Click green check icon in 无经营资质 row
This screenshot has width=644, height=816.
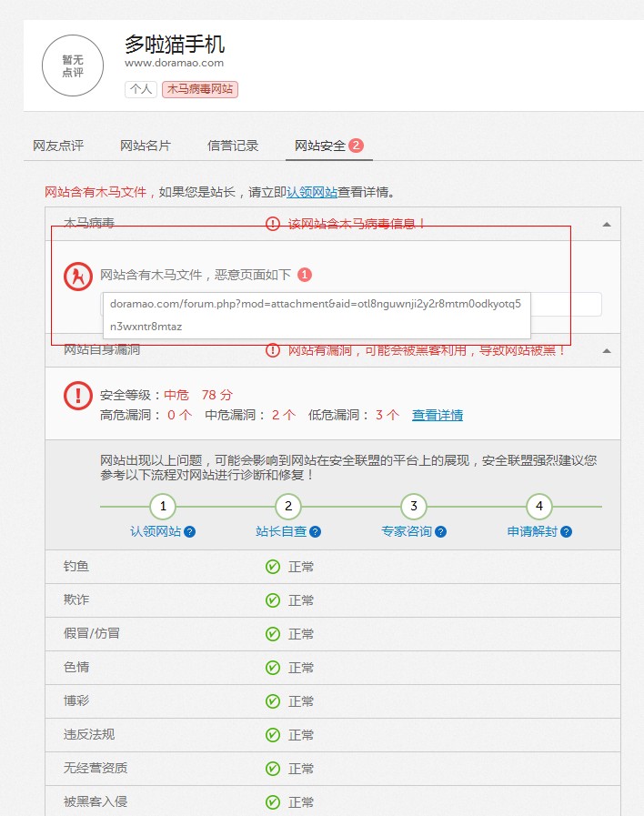point(273,769)
